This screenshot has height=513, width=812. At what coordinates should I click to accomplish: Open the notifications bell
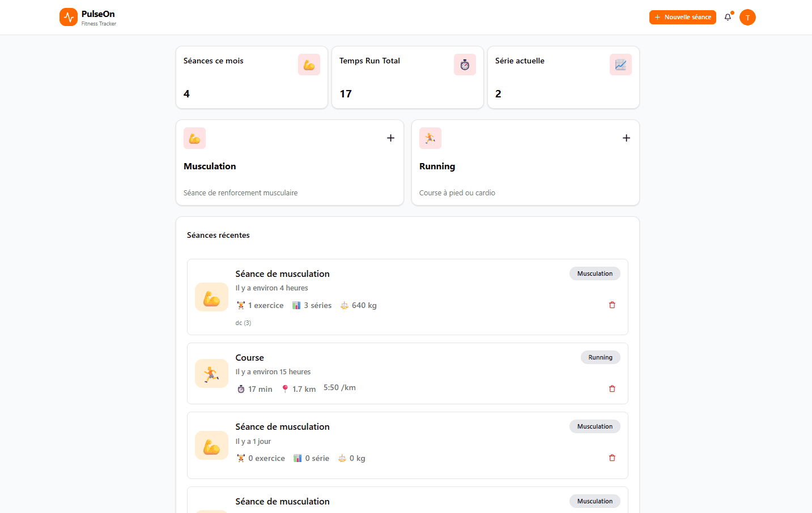(x=728, y=17)
